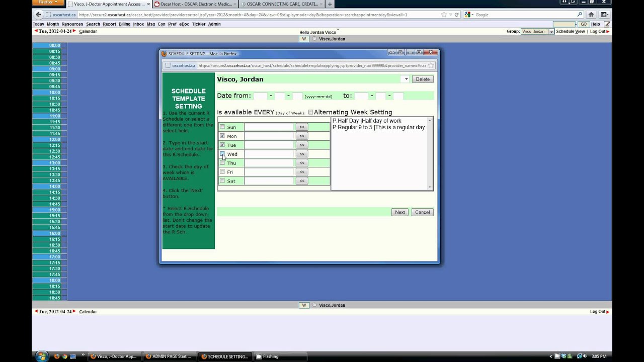Viewport: 644px width, 362px height.
Task: Check the Thu availability checkbox
Action: [222, 163]
